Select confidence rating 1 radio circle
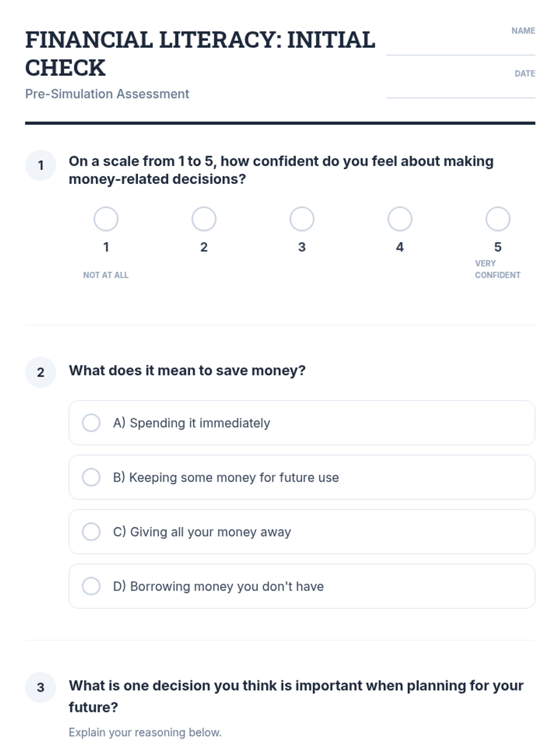The image size is (560, 747). pos(106,219)
